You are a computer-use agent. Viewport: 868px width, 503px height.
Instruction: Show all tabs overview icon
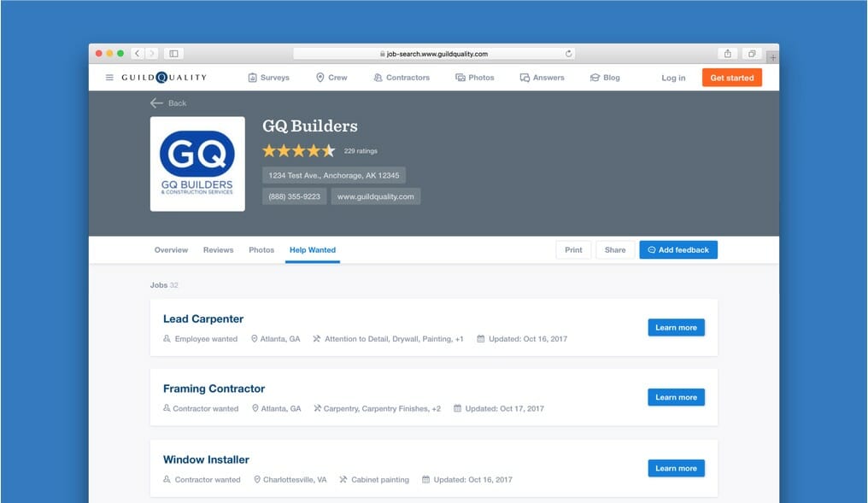[752, 54]
